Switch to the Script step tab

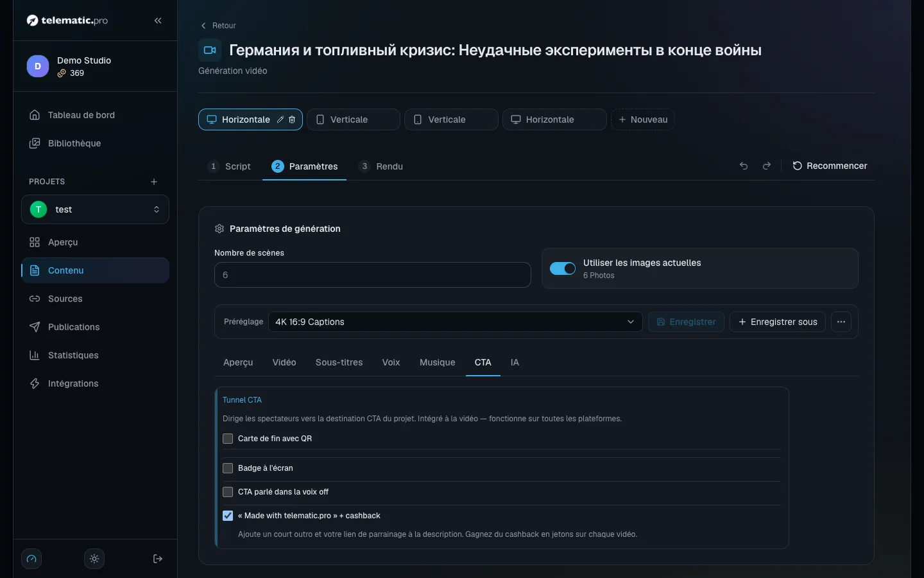[230, 166]
